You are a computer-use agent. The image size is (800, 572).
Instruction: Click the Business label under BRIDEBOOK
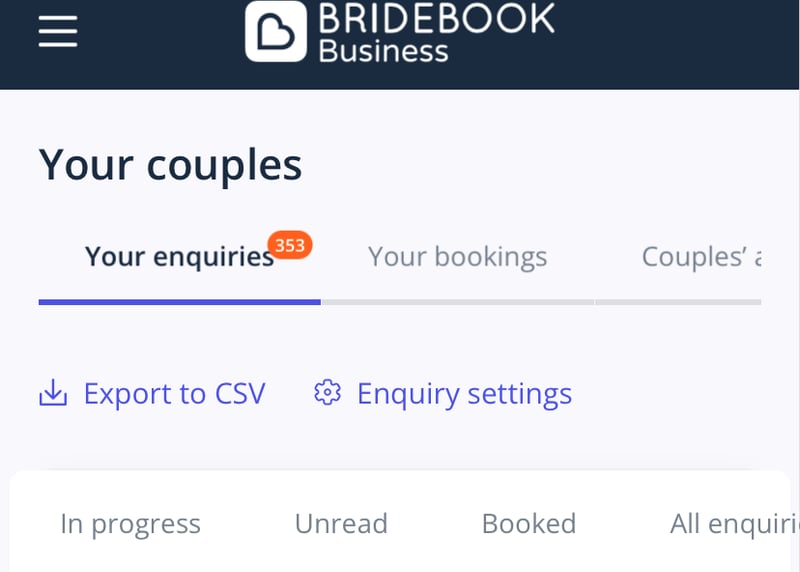click(384, 51)
